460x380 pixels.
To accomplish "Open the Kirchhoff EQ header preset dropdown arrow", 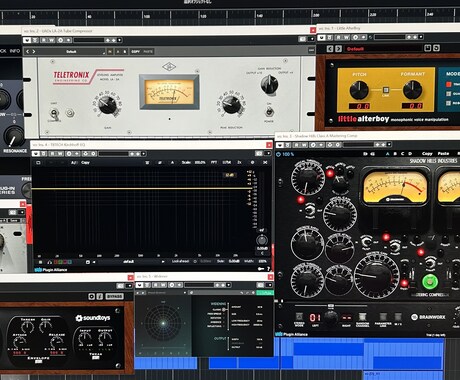I will (144, 154).
